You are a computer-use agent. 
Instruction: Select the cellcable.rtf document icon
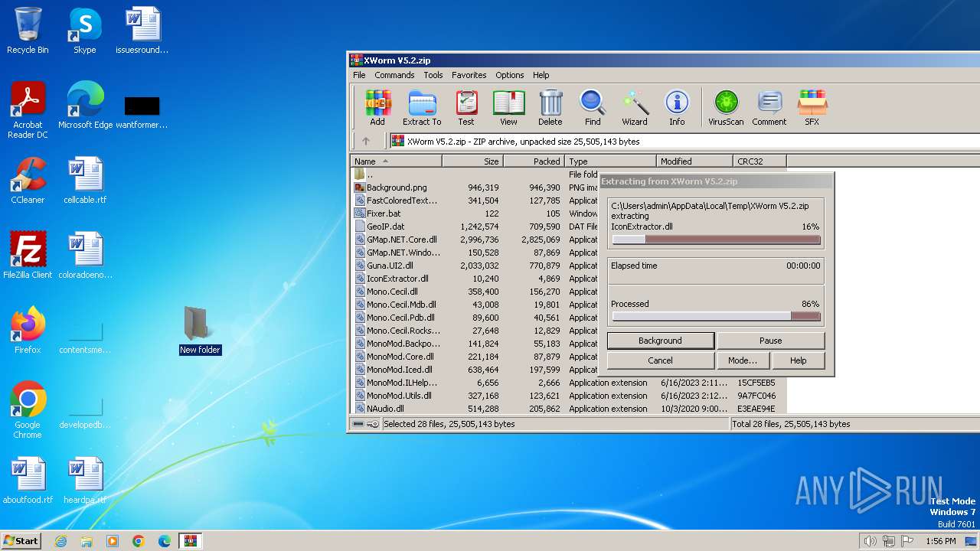[85, 181]
